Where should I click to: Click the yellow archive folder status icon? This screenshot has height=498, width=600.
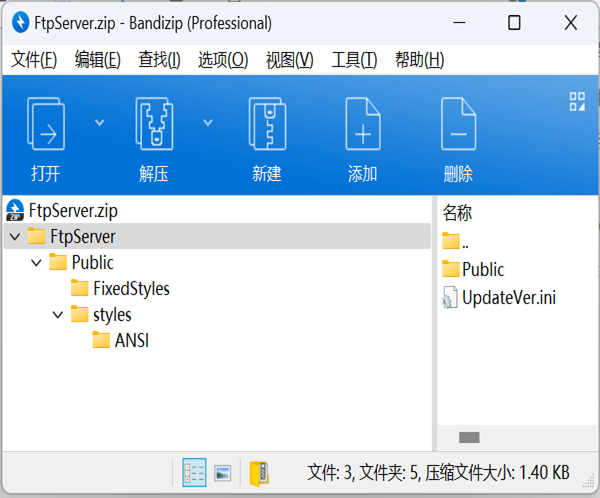[x=259, y=474]
